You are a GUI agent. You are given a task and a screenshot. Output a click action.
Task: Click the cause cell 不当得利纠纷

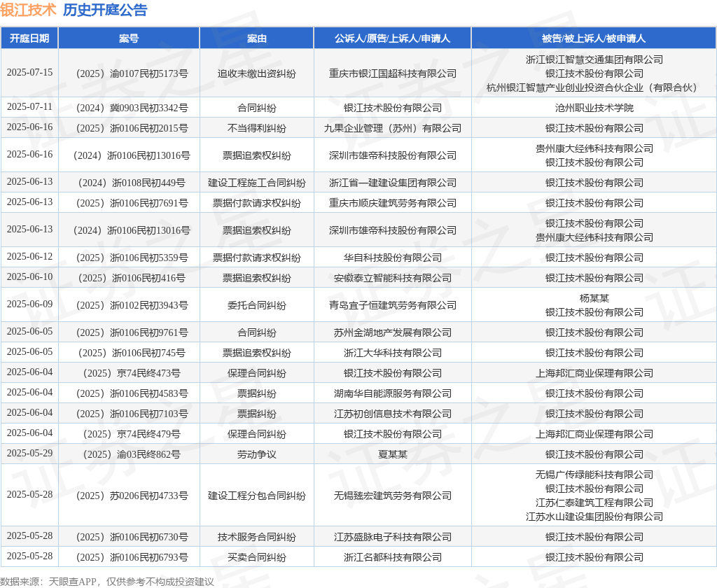(256, 128)
